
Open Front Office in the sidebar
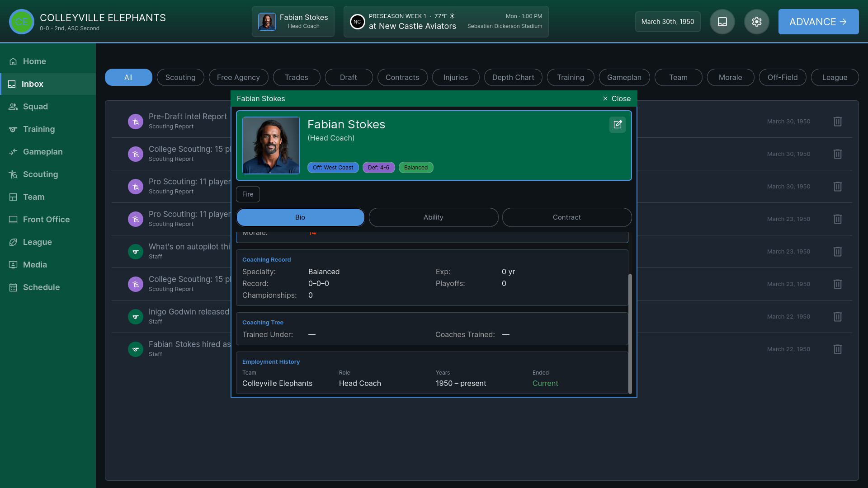[48, 220]
